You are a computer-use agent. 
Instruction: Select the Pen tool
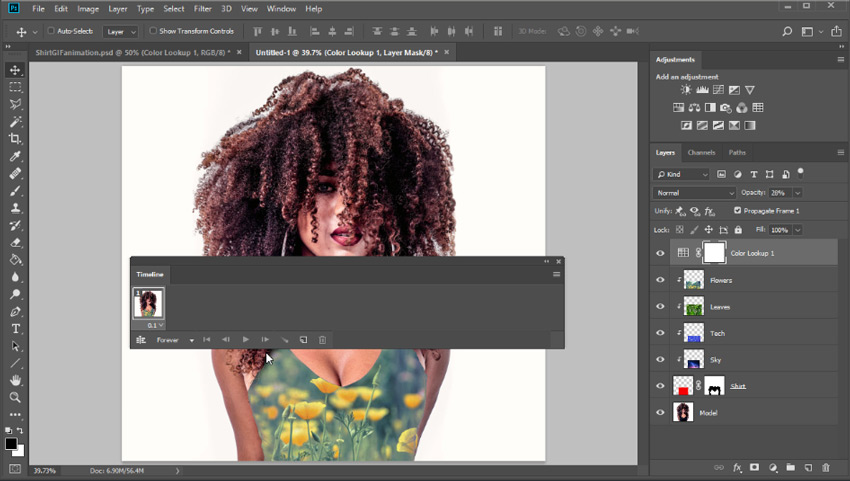pyautogui.click(x=15, y=312)
